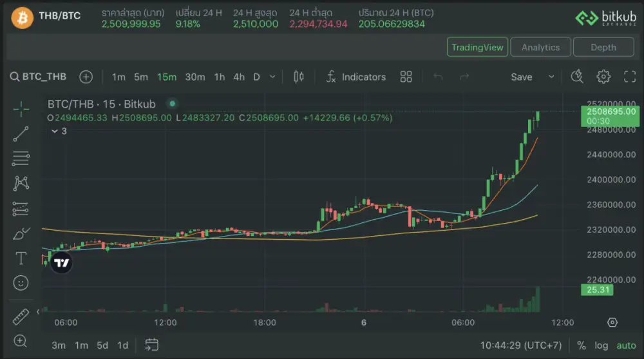Enter fullscreen chart mode
The image size is (644, 359).
(630, 77)
